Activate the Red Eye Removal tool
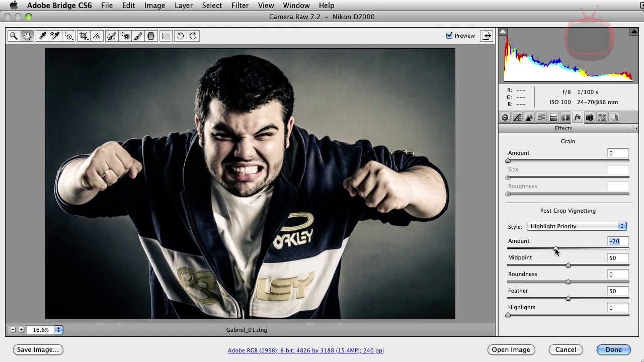The image size is (644, 362). click(125, 36)
